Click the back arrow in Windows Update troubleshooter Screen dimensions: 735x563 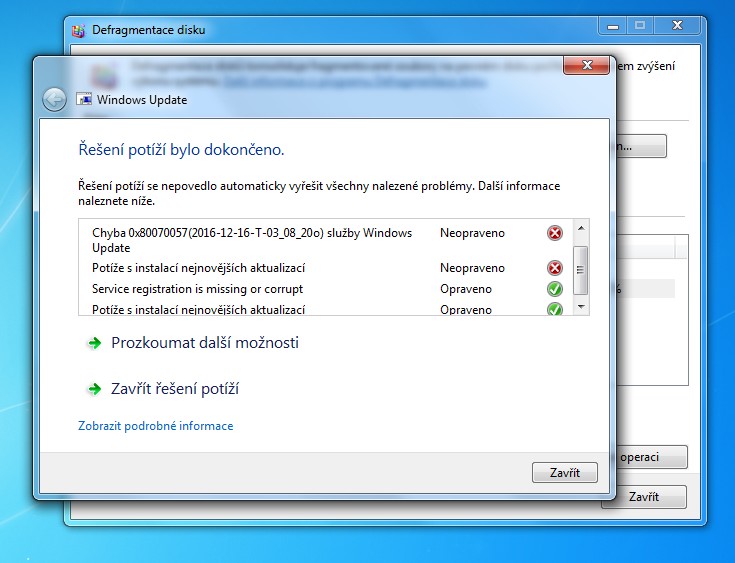coord(54,99)
